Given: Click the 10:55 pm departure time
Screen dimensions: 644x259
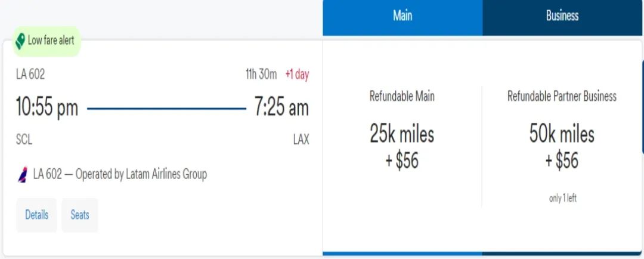Looking at the screenshot, I should 47,108.
